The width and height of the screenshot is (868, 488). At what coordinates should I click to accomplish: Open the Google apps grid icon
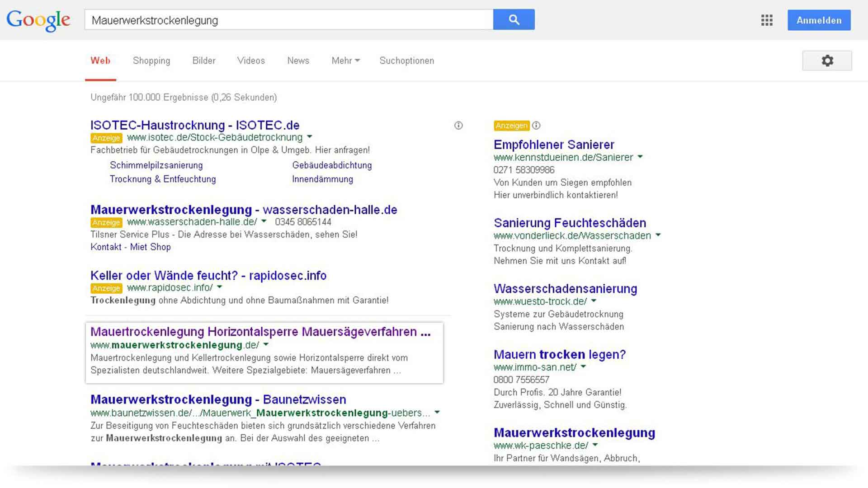point(767,20)
